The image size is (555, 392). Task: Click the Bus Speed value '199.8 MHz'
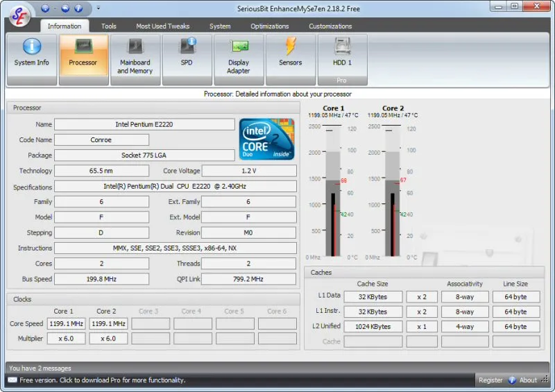(101, 279)
